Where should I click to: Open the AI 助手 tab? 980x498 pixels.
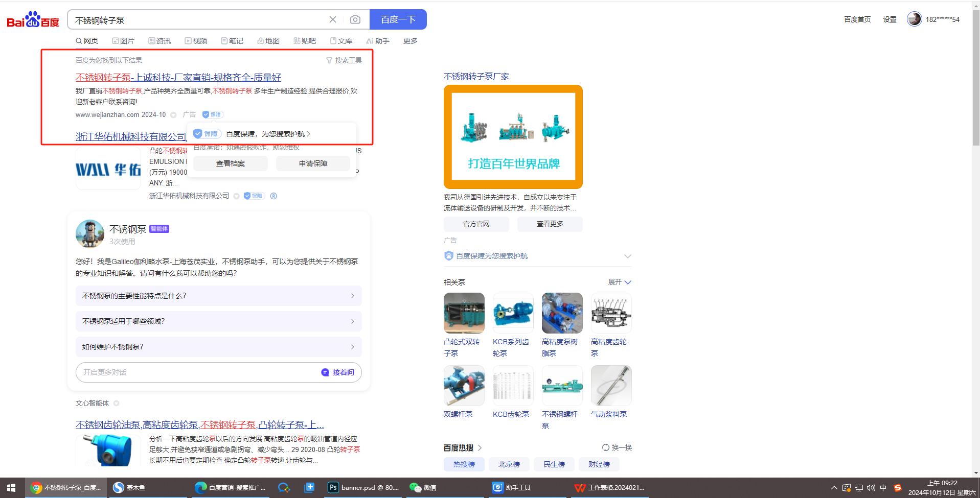pyautogui.click(x=378, y=41)
